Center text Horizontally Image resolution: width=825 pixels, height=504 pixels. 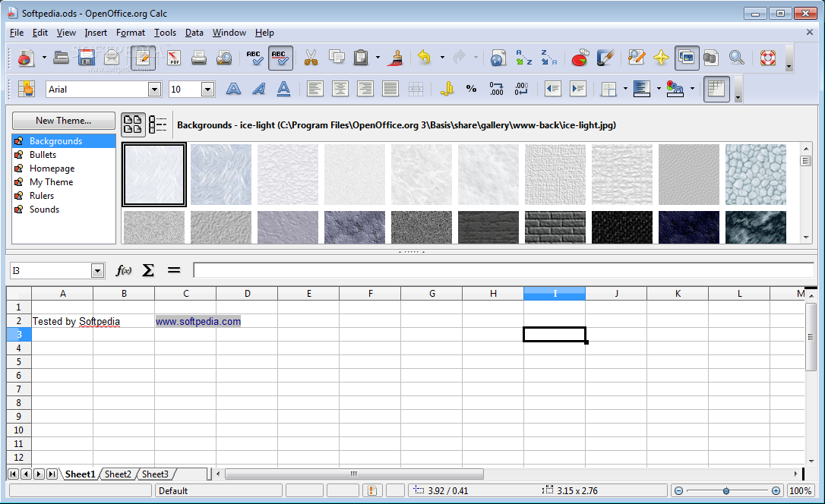click(340, 89)
